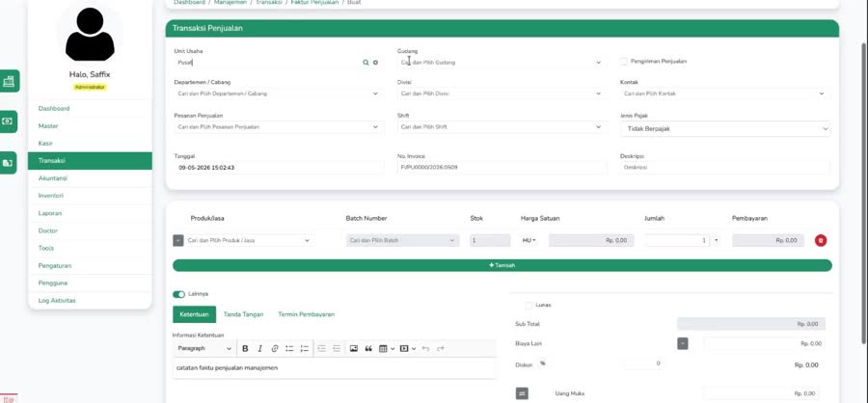868x403 pixels.
Task: Insert a table via editor toolbar
Action: click(x=387, y=349)
